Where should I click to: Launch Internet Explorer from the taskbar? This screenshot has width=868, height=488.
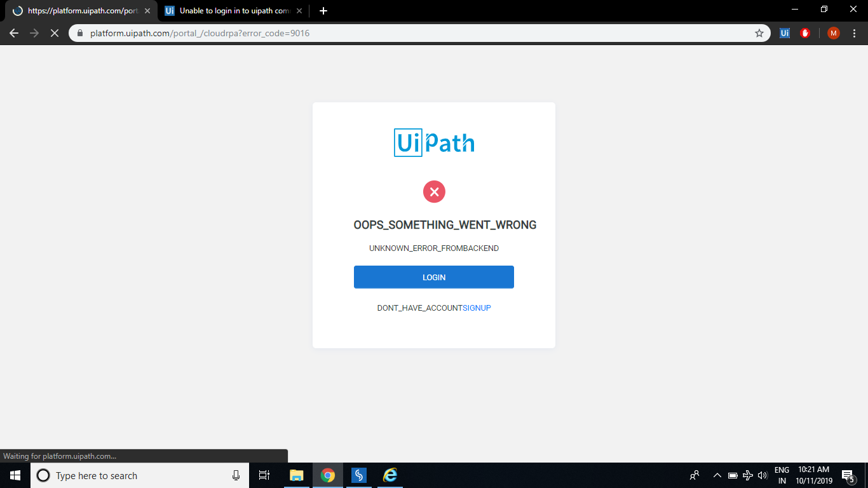[x=390, y=475]
